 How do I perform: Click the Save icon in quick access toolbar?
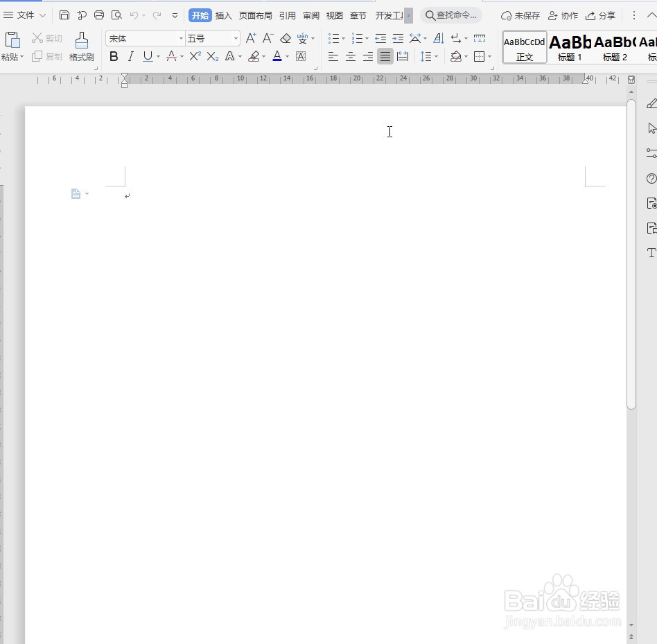coord(64,15)
